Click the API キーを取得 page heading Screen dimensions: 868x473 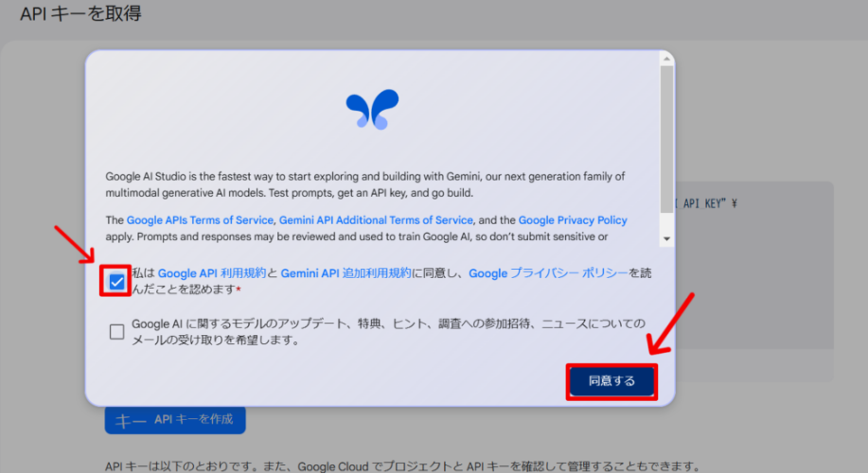click(80, 13)
